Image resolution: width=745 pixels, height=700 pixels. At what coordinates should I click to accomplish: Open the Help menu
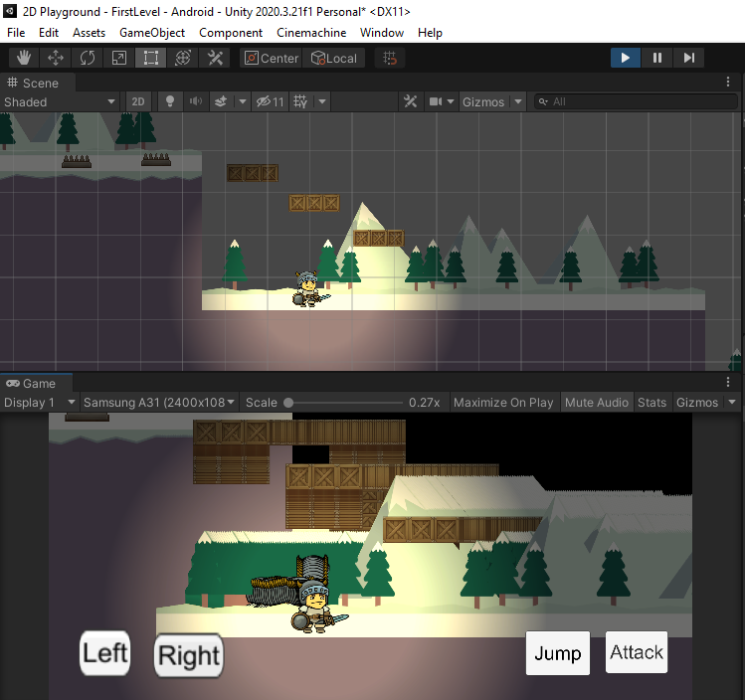click(430, 32)
